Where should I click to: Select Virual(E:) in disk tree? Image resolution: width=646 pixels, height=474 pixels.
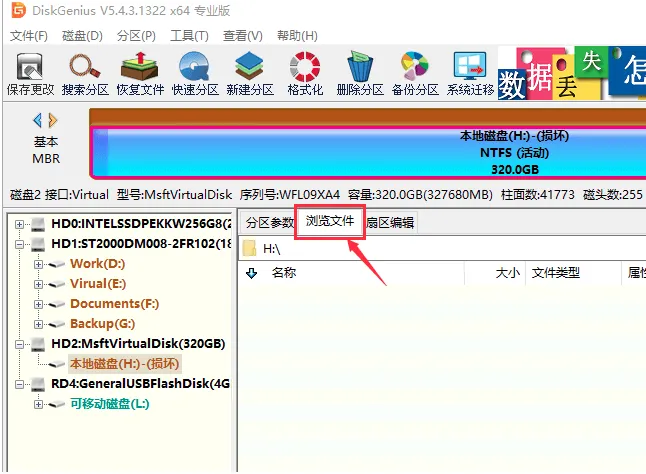[98, 284]
